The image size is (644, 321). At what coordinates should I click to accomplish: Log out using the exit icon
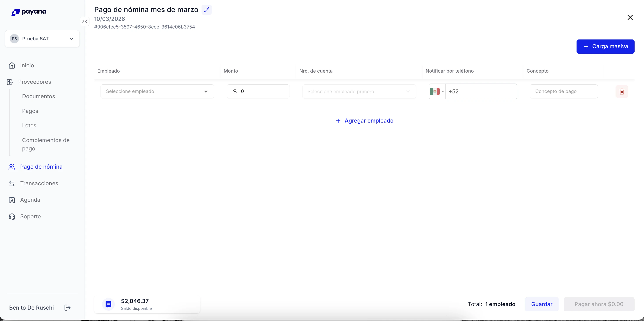(67, 307)
